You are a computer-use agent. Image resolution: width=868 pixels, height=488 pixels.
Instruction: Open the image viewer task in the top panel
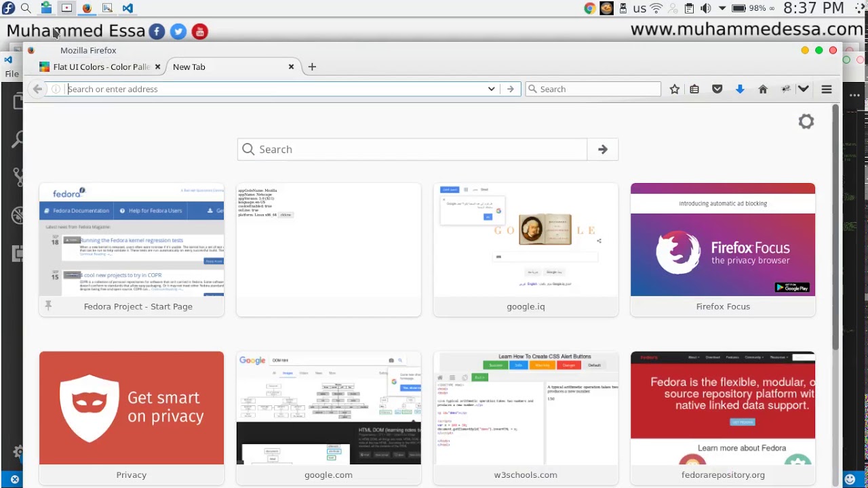point(107,8)
